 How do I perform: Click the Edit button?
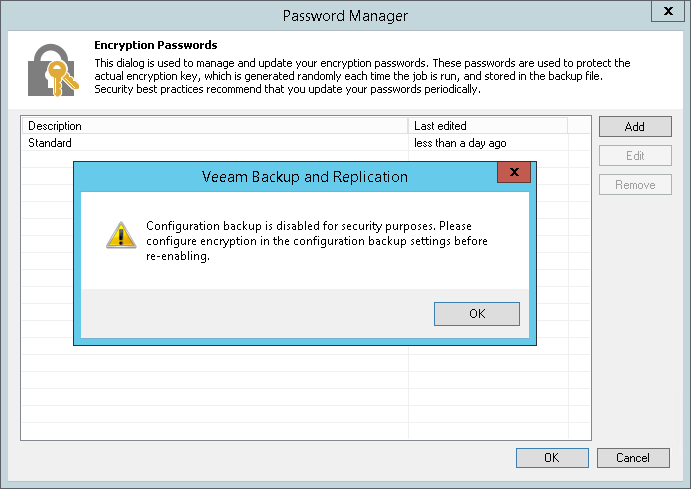tap(634, 156)
